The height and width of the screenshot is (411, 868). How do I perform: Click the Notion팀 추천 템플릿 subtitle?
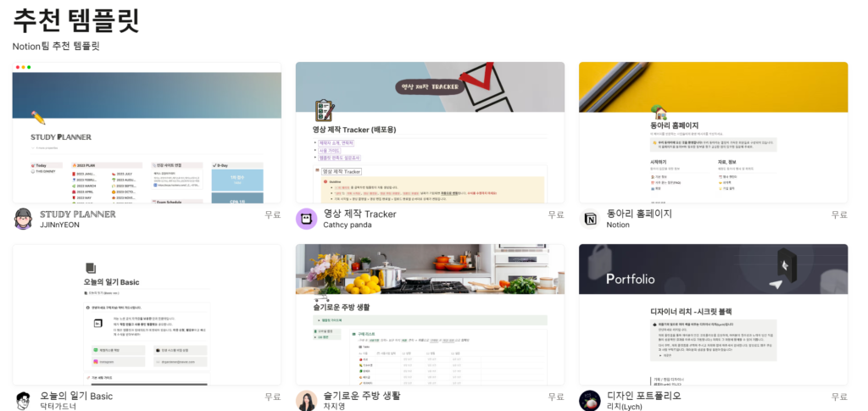(x=56, y=47)
